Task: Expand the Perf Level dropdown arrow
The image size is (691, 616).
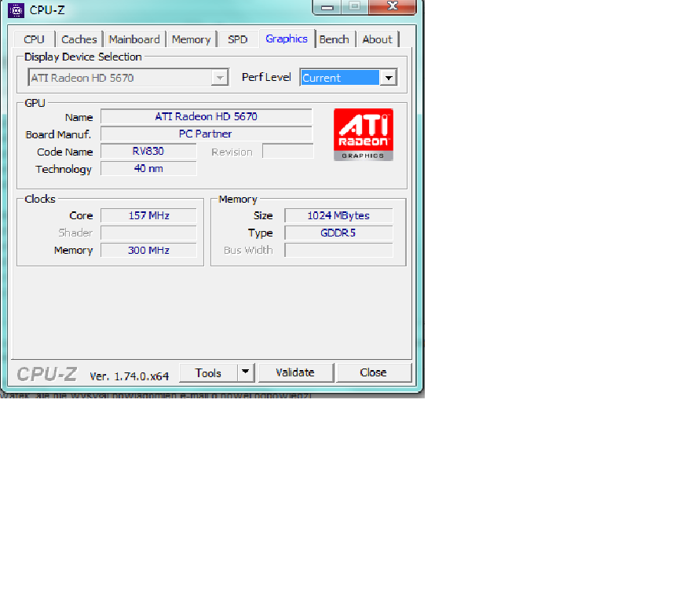Action: pos(388,78)
